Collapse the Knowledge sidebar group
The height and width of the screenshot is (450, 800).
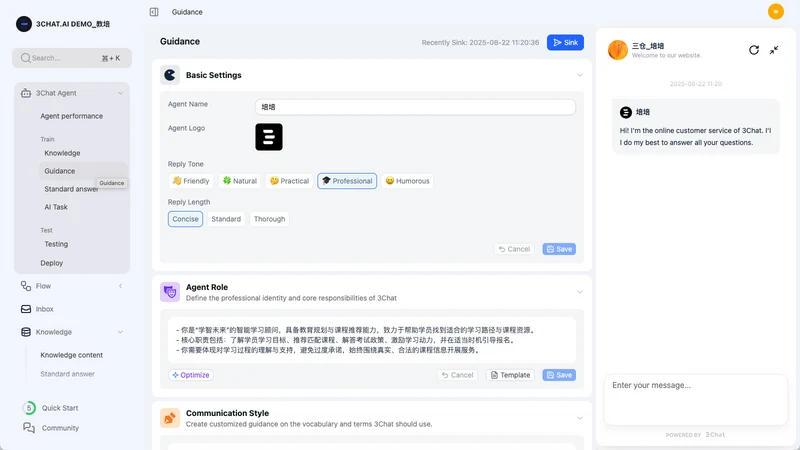point(120,332)
